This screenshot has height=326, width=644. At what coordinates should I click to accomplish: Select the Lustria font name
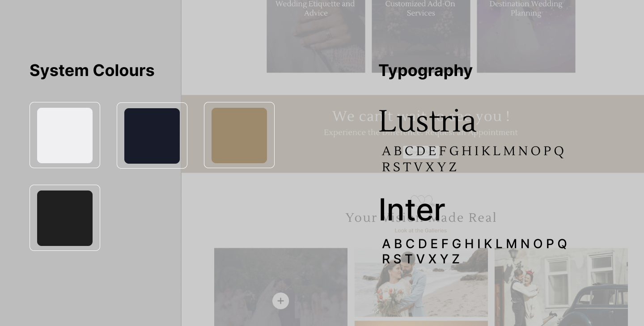pyautogui.click(x=427, y=121)
